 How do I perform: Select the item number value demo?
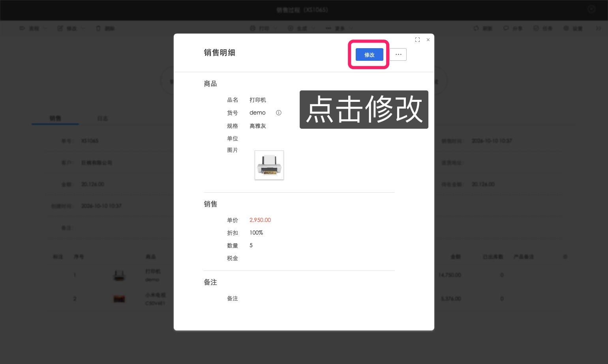click(257, 113)
